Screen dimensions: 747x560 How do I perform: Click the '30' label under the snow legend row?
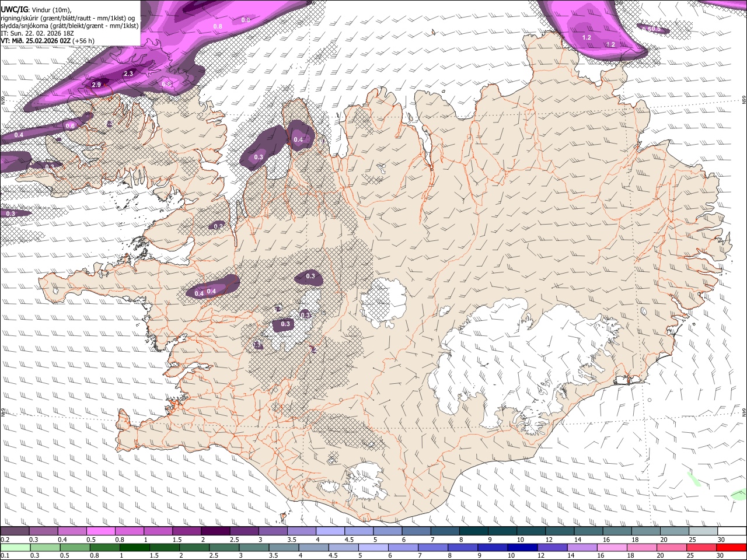721,540
